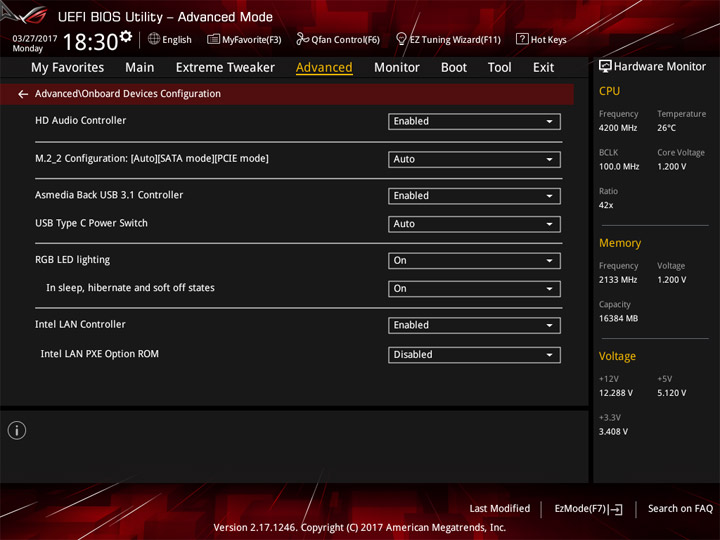This screenshot has width=720, height=540.
Task: Open the Tool tab
Action: [x=500, y=68]
